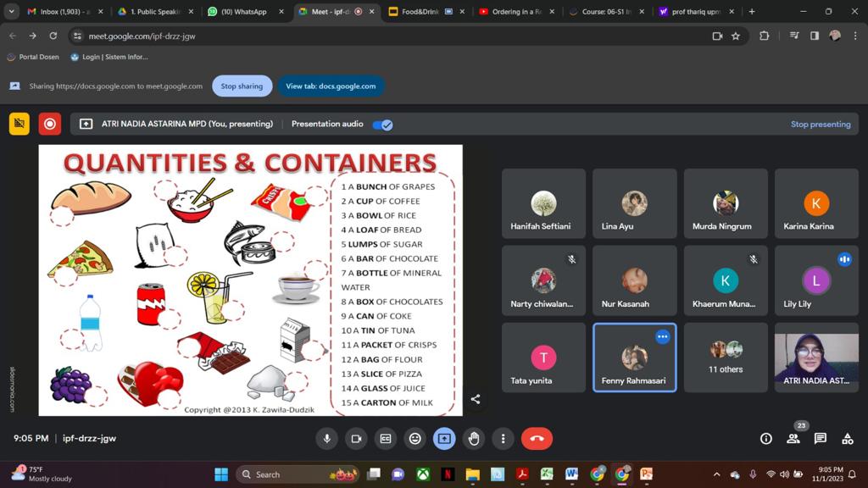Leave call with red hang-up button
The image size is (868, 488).
point(537,439)
